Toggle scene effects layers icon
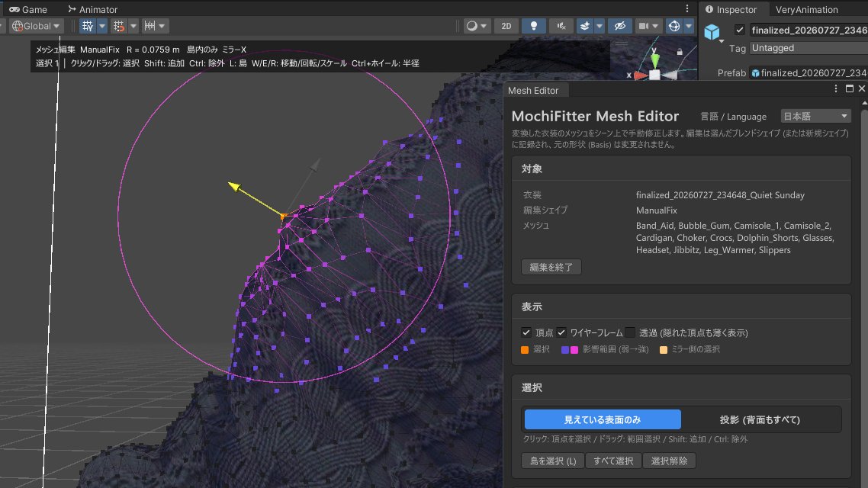 pos(584,26)
